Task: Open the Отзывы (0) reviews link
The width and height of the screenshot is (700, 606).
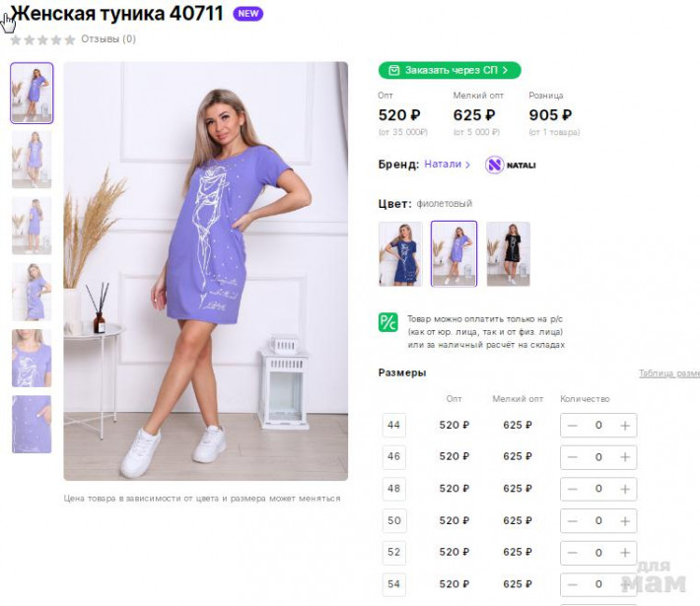Action: [108, 39]
